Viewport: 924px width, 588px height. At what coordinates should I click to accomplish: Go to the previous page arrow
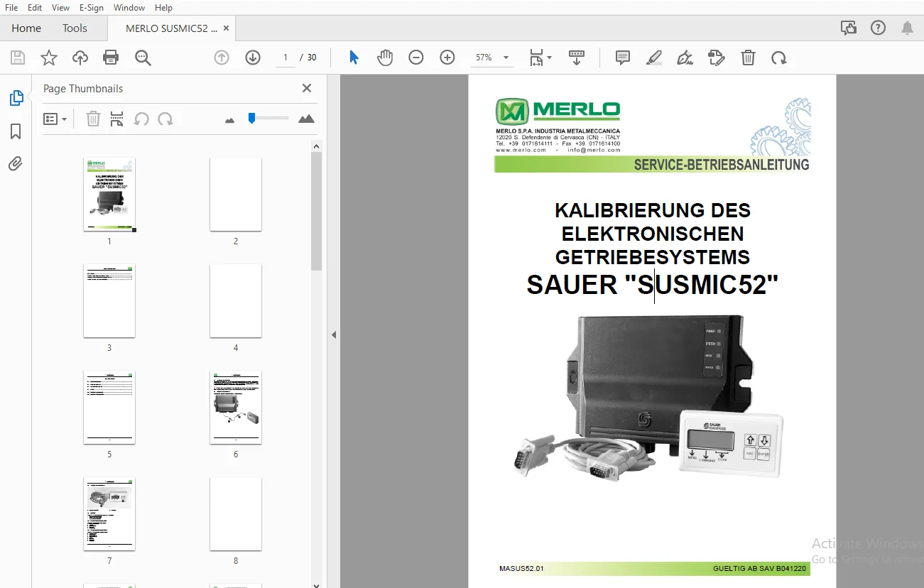[222, 58]
